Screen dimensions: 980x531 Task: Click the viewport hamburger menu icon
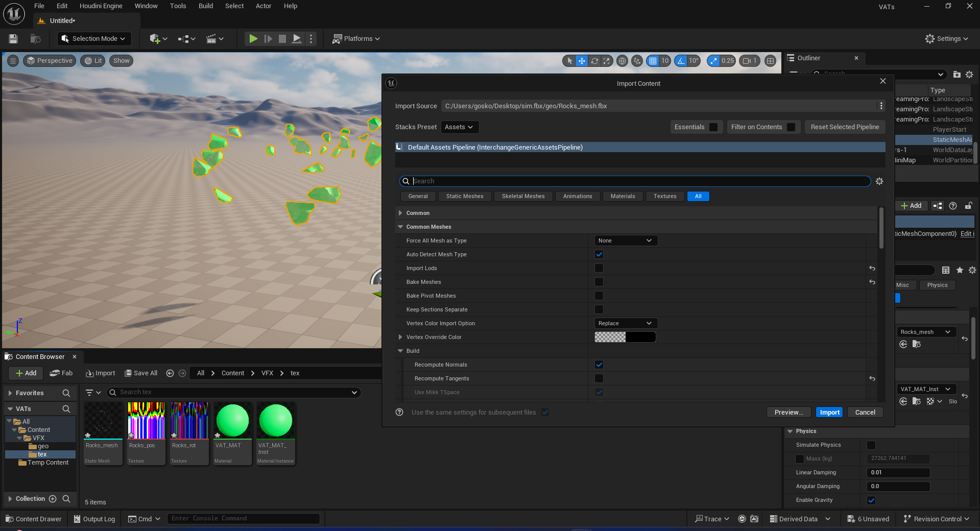coord(13,61)
